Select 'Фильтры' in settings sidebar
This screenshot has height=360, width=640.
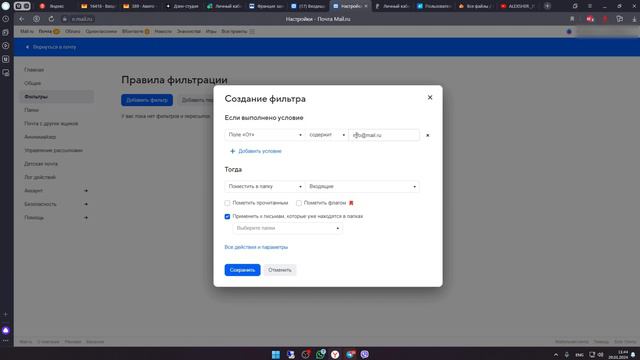coord(57,97)
